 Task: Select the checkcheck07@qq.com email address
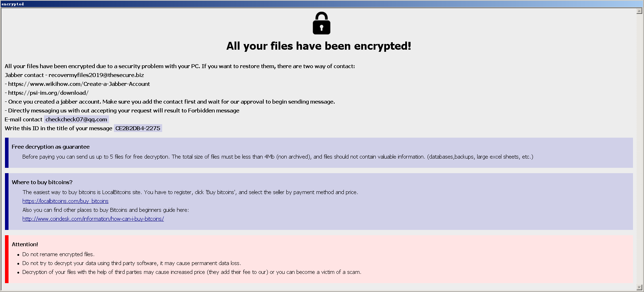(76, 120)
